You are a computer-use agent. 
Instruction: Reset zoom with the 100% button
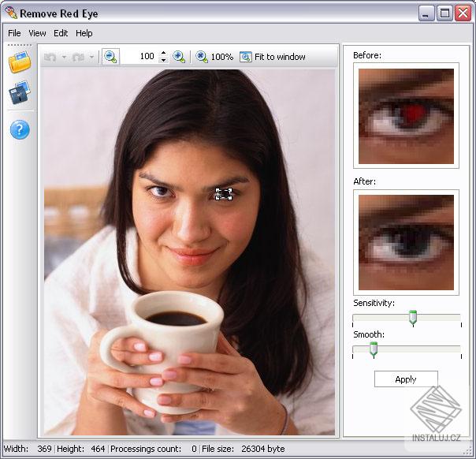tap(214, 57)
